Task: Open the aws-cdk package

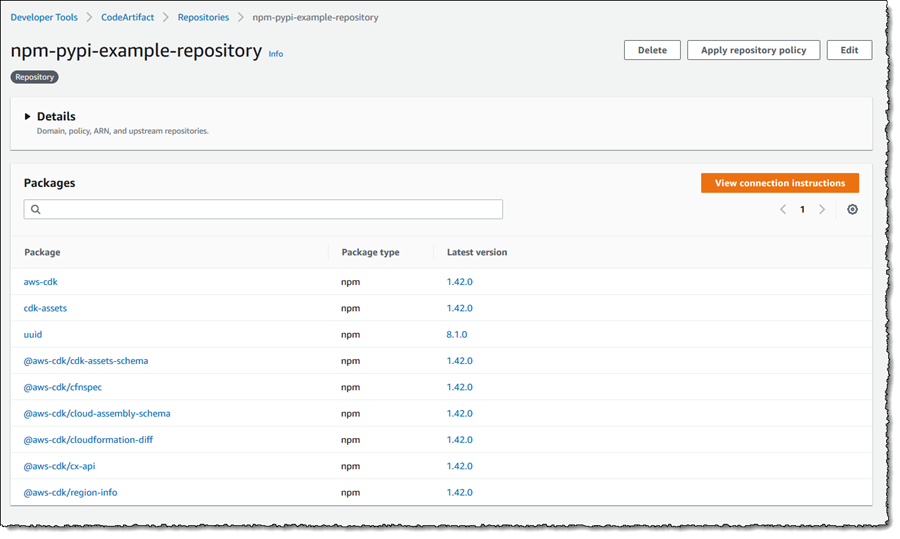Action: coord(40,282)
